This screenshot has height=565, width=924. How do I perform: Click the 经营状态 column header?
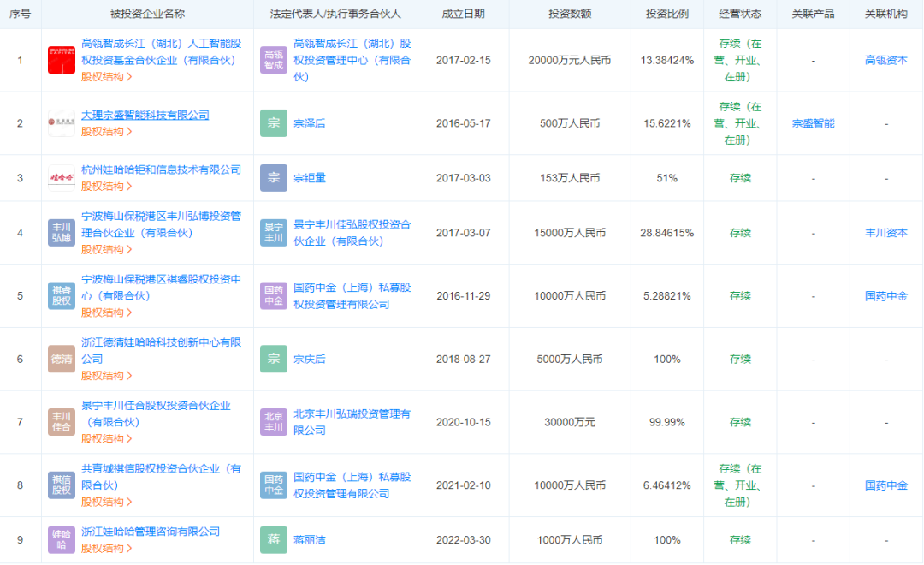click(740, 14)
